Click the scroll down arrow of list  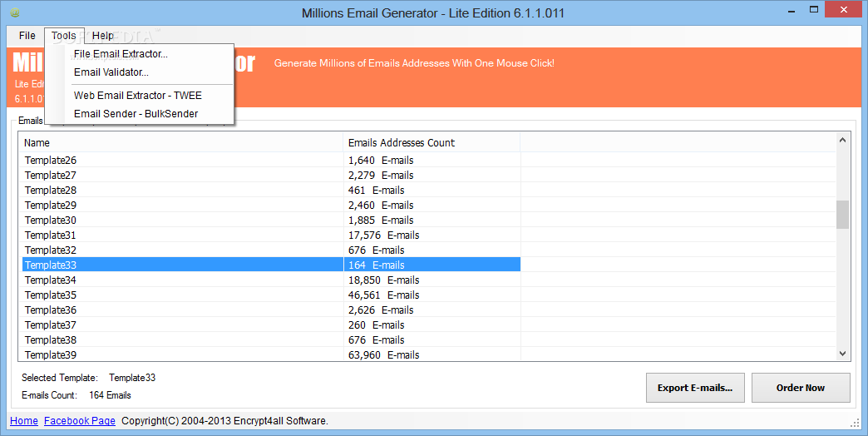(x=842, y=354)
